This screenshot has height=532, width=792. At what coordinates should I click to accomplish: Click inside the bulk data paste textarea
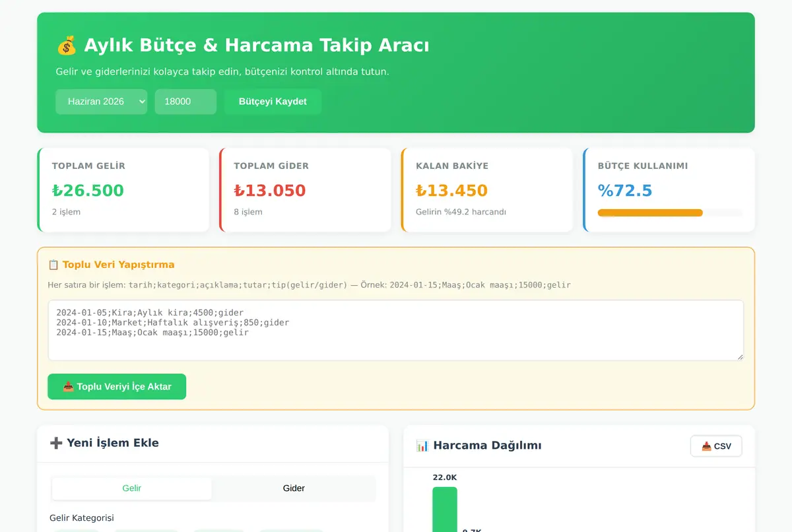(x=396, y=330)
